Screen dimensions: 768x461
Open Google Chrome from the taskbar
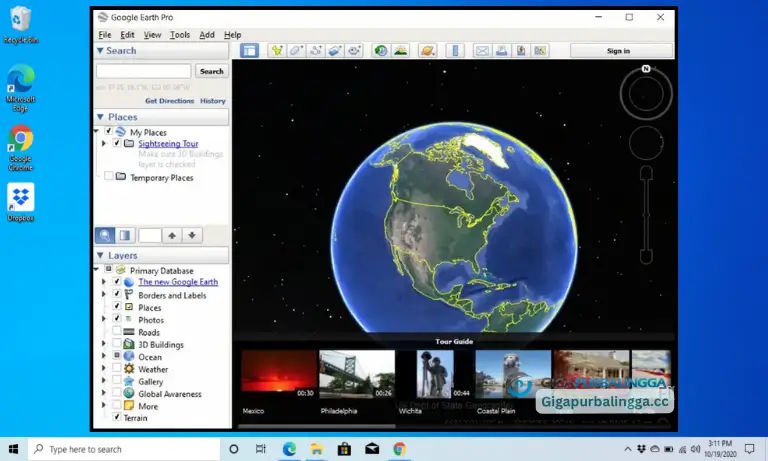[x=400, y=449]
